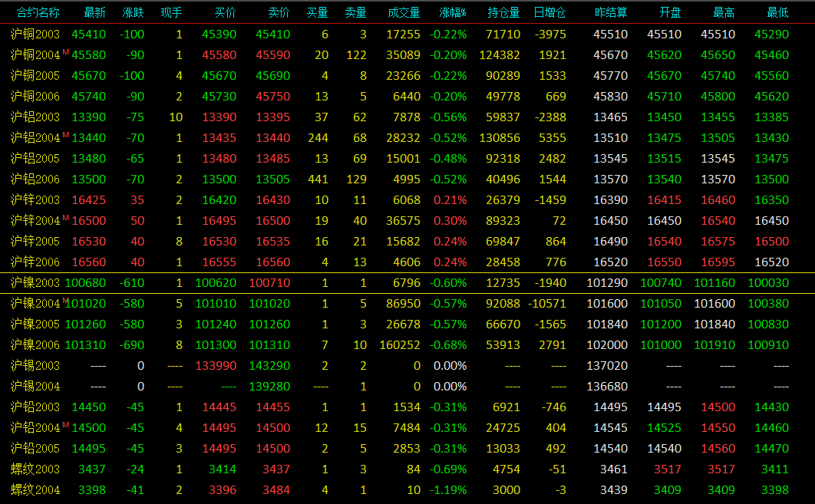815x504 pixels.
Task: Select the 沪镍2006 contract name
Action: click(x=35, y=345)
